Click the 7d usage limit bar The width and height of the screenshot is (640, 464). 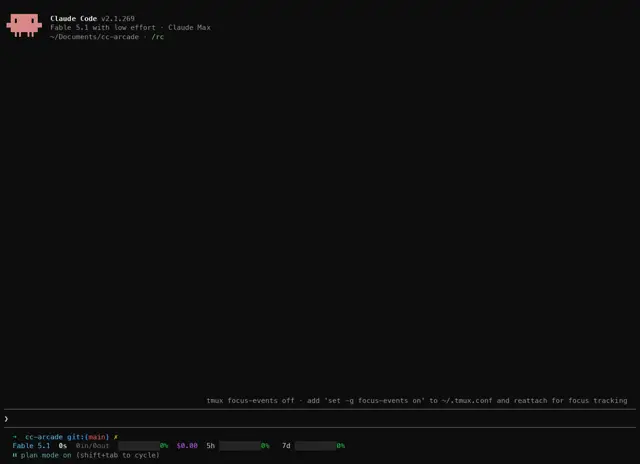click(316, 446)
